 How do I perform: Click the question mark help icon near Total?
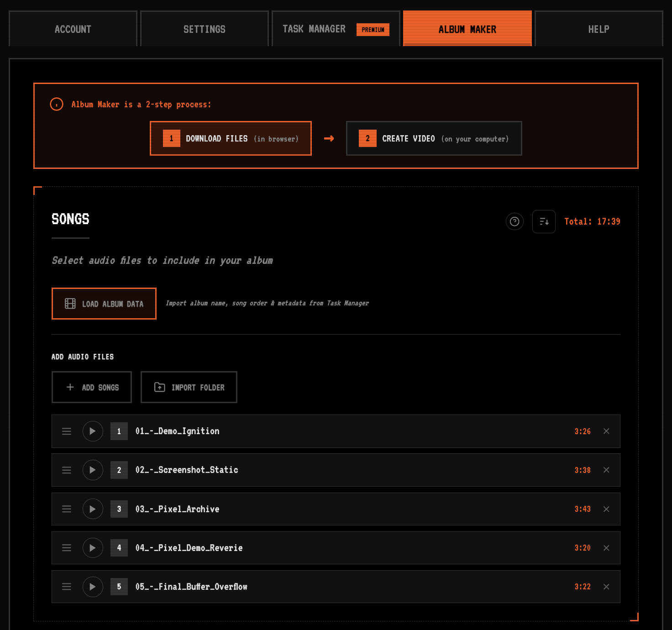pos(514,221)
